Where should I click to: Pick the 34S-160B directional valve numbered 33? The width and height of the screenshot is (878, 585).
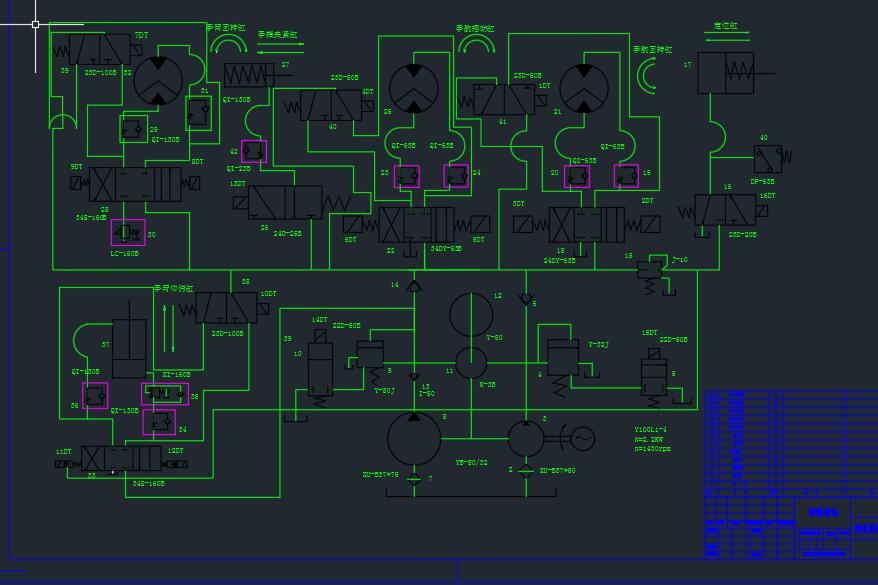pos(122,458)
